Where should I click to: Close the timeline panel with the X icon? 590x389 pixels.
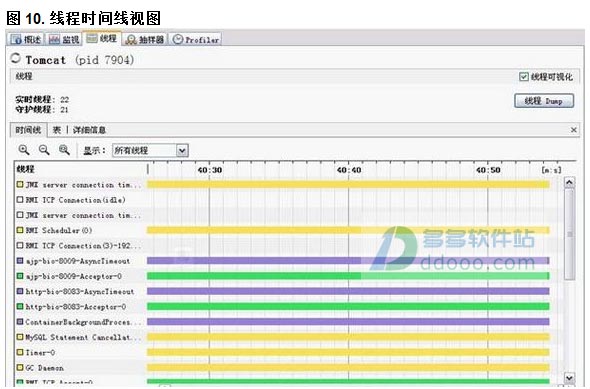point(573,130)
